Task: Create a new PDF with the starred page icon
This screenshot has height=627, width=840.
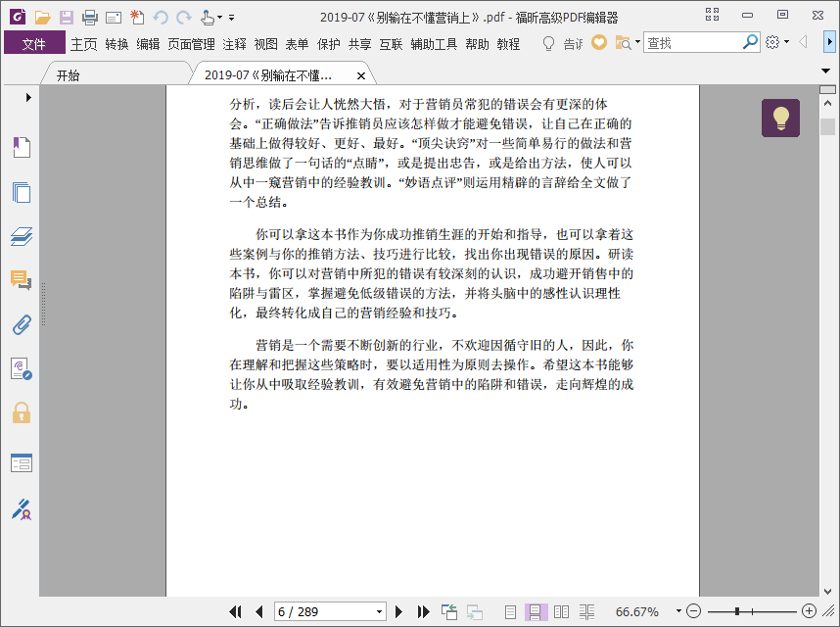Action: pos(137,18)
